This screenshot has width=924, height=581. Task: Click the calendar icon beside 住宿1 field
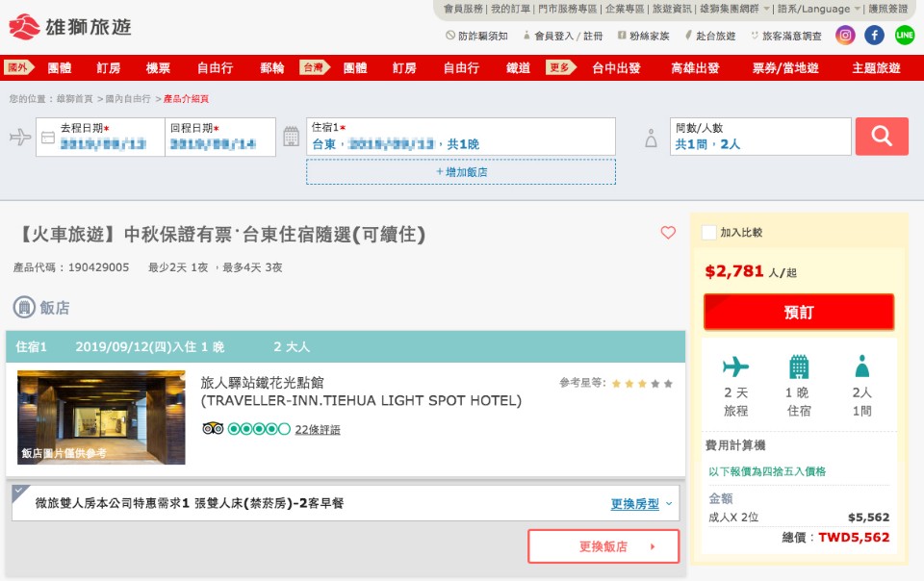point(291,137)
